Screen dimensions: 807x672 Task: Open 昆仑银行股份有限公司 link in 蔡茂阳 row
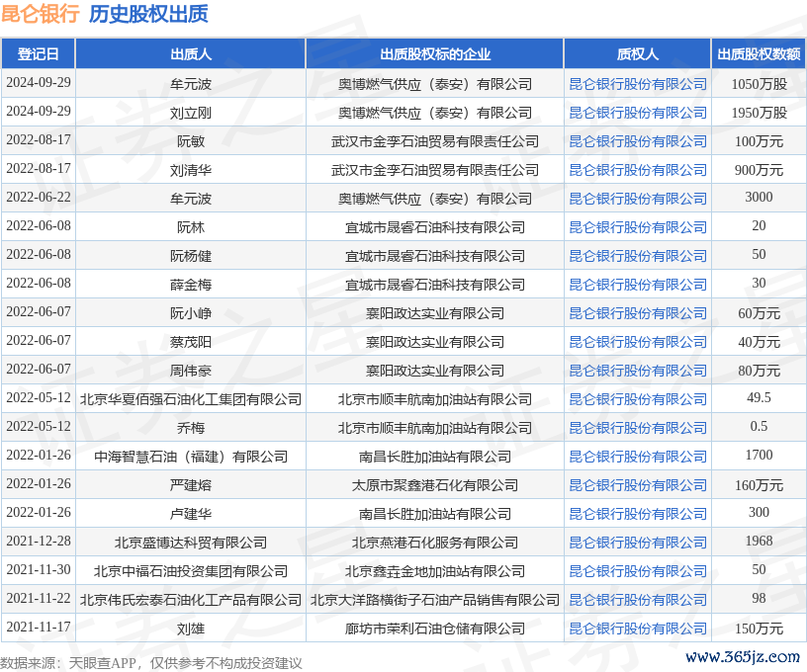(x=637, y=342)
